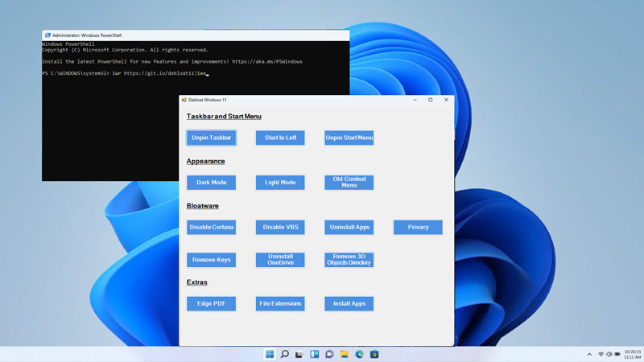Screen dimensions: 644x362
Task: Minimize the Debloat Windows 11 window
Action: click(x=415, y=100)
